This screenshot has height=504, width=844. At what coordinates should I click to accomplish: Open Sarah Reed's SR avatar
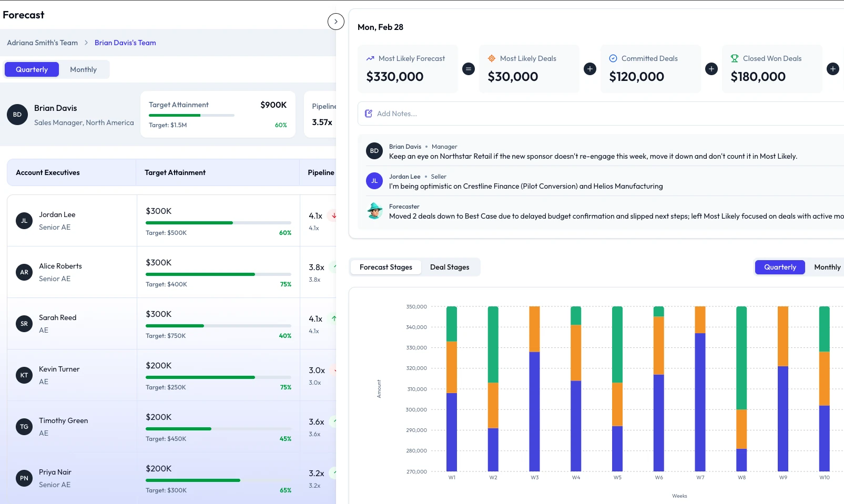(24, 324)
